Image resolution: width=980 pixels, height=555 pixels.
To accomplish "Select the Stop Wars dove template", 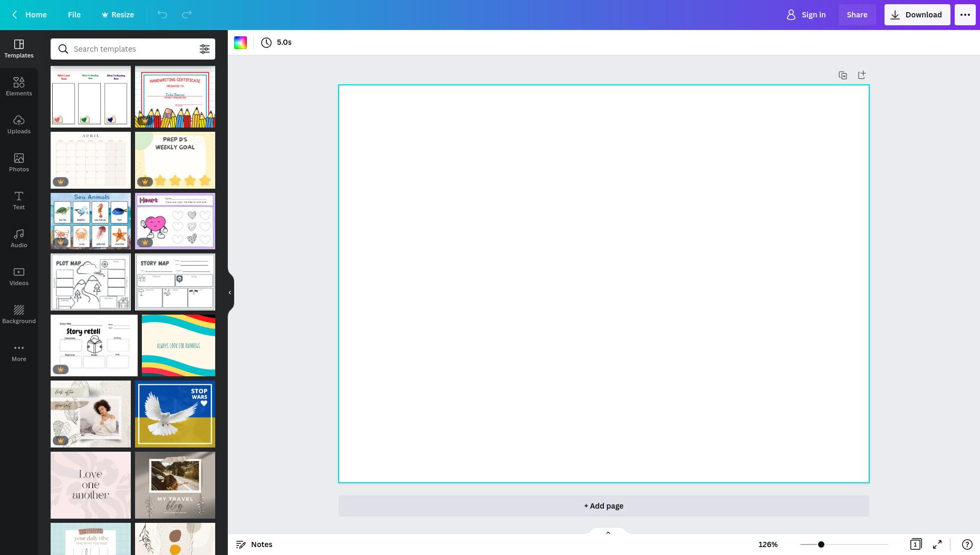I will [x=175, y=414].
